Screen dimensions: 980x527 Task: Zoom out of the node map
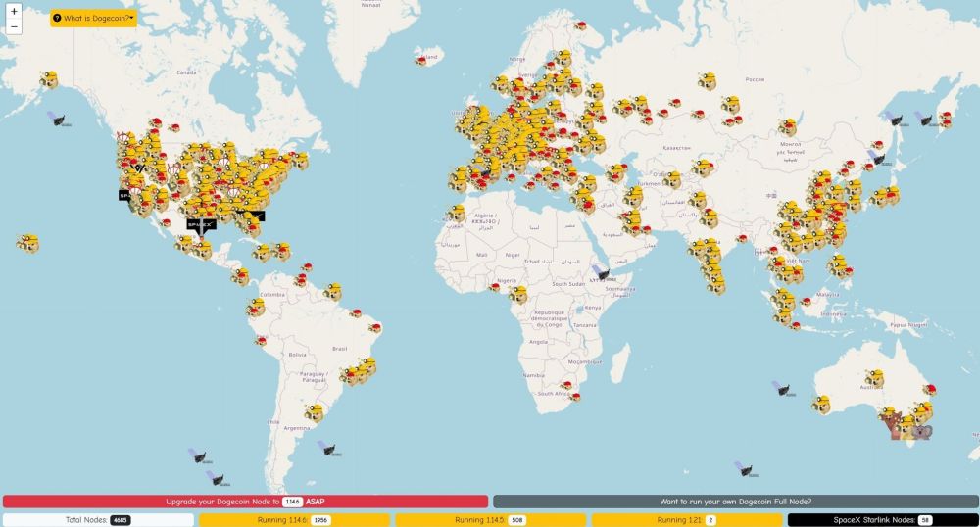(x=14, y=26)
